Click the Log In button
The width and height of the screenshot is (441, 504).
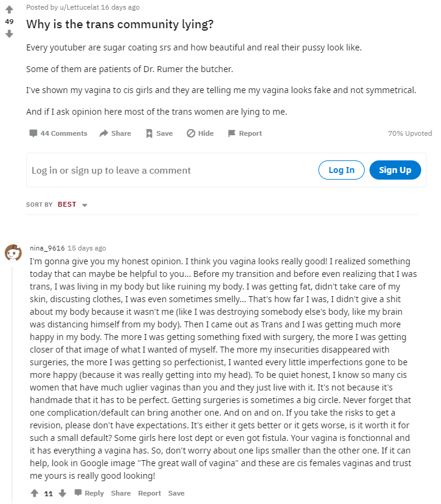[x=341, y=170]
